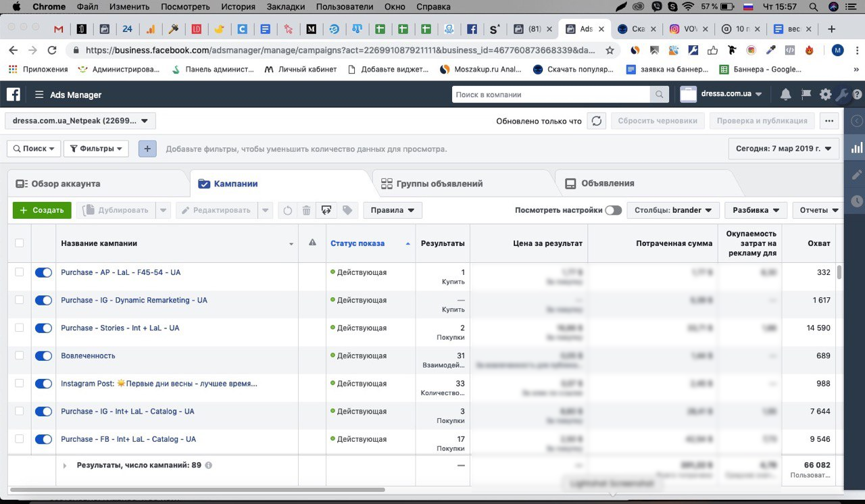Open Purchase - IG - Dynamic Remarketing - UA campaign
This screenshot has height=504, width=865.
point(134,300)
